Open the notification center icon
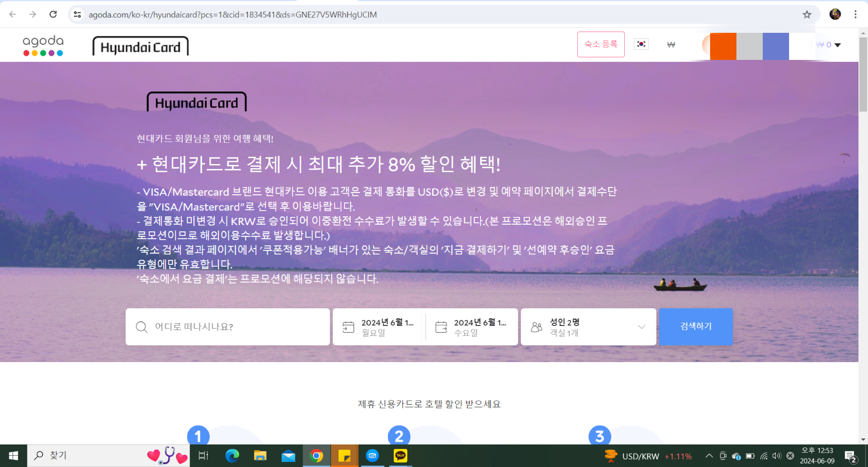The width and height of the screenshot is (868, 467). coord(851,456)
